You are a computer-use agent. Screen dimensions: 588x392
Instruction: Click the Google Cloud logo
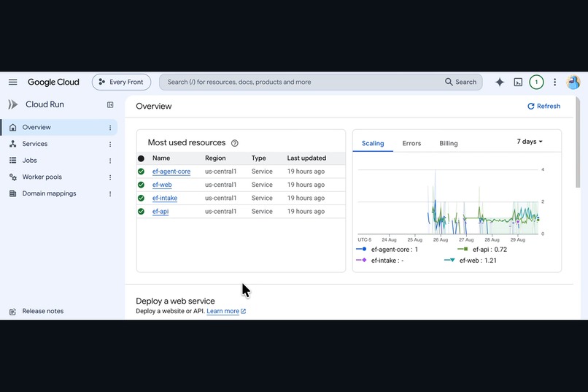(x=53, y=82)
